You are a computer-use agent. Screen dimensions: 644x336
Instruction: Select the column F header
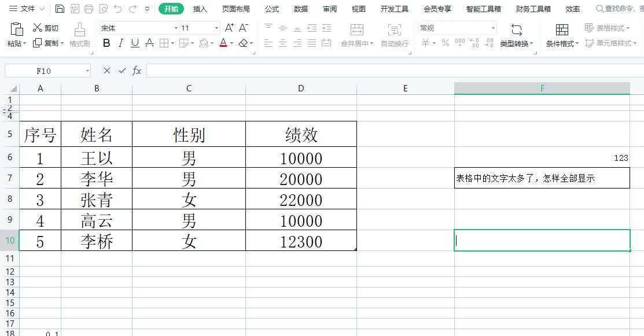click(542, 88)
